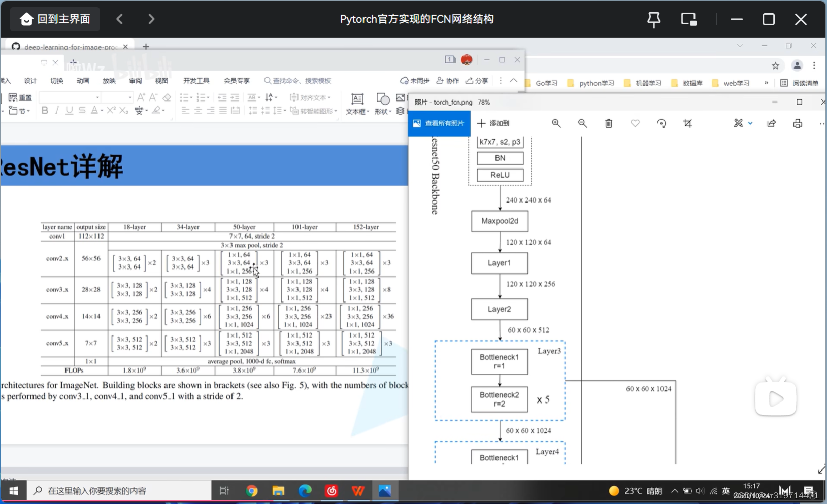827x504 pixels.
Task: Rotate the photo in the Photos app
Action: [661, 123]
